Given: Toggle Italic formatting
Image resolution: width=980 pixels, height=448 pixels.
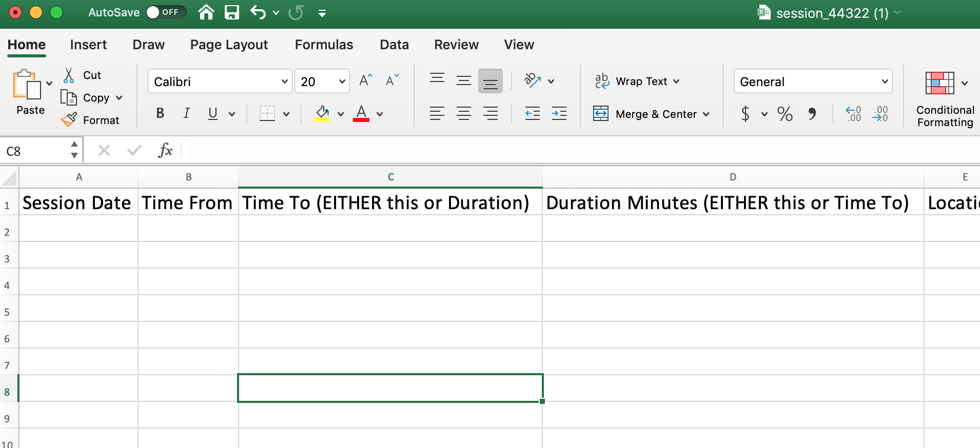Looking at the screenshot, I should 186,113.
